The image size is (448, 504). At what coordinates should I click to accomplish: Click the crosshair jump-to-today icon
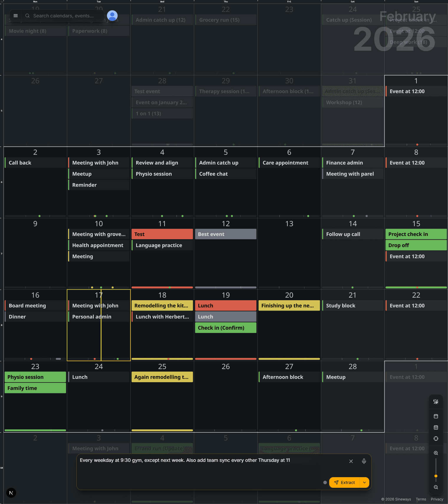(x=436, y=439)
